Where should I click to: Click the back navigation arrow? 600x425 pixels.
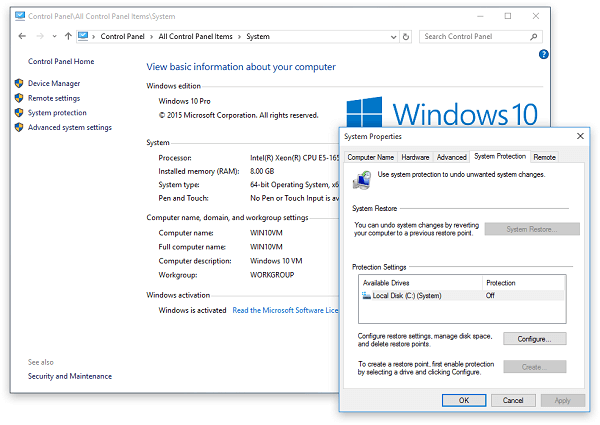(23, 36)
